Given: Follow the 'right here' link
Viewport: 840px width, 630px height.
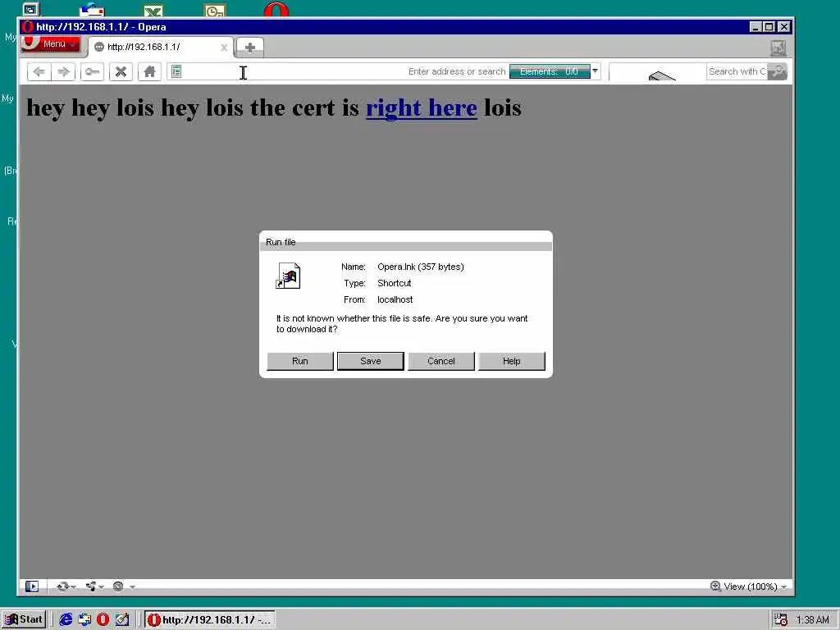Looking at the screenshot, I should 422,107.
